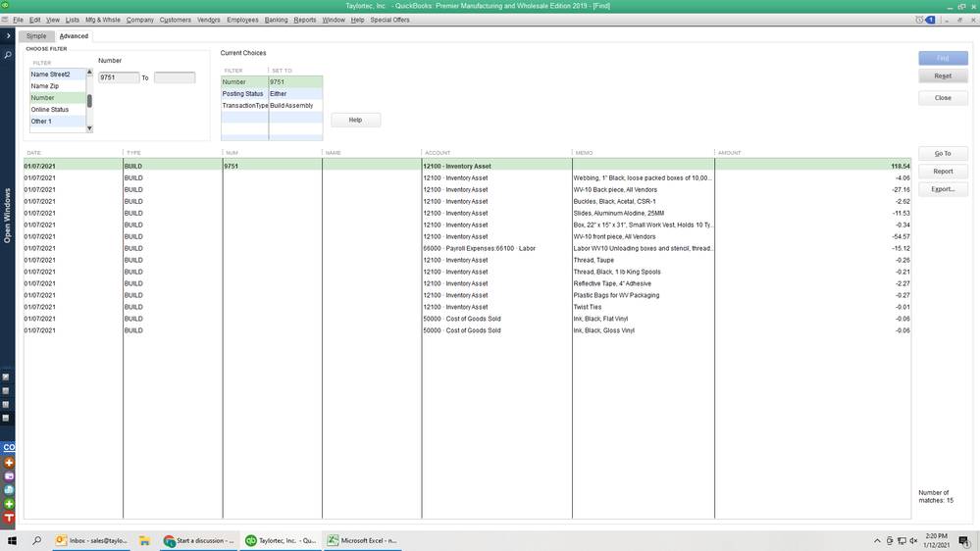Click the Find button
The width and height of the screenshot is (980, 551).
(x=943, y=58)
